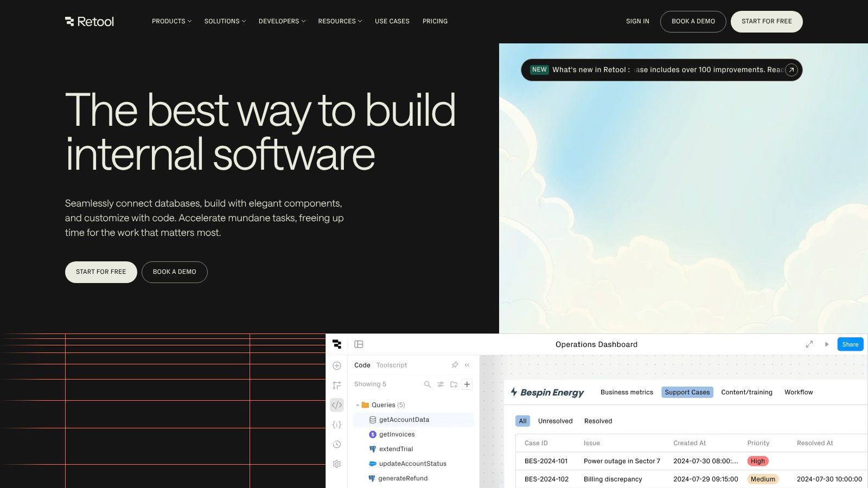The image size is (868, 488).
Task: Select the All filter in cases table
Action: (522, 421)
